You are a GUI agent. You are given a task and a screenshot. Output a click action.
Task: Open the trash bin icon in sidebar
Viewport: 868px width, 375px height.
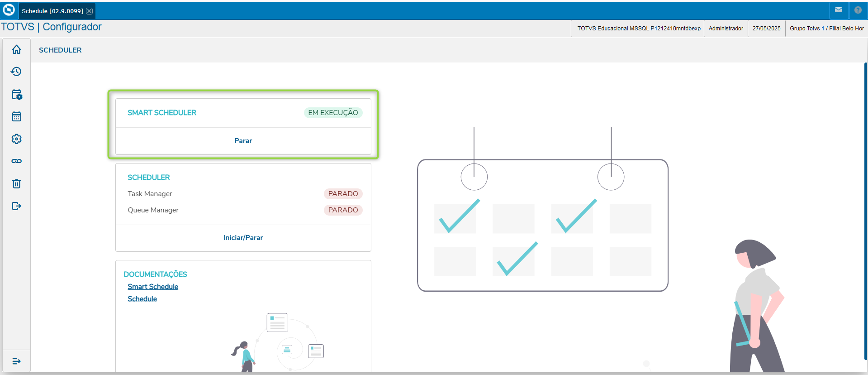[17, 183]
